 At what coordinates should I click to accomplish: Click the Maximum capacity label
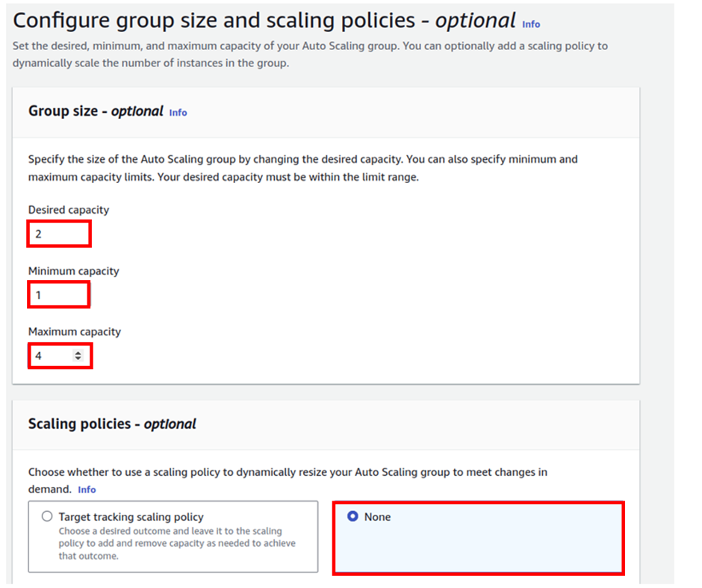point(75,332)
